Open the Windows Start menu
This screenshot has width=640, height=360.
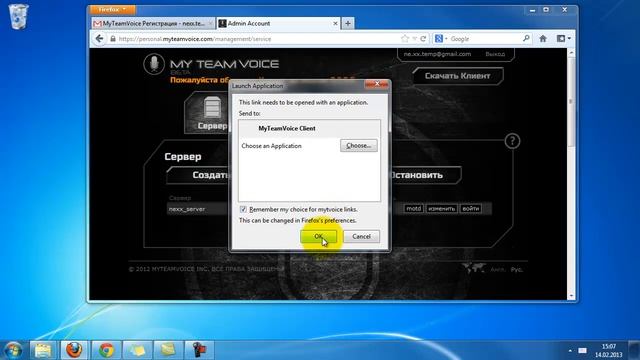click(x=13, y=350)
